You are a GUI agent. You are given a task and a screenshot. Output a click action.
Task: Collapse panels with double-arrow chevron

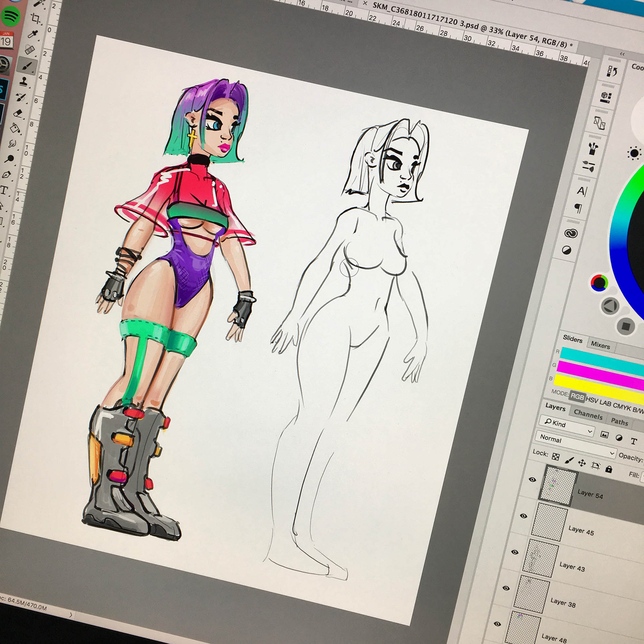click(x=622, y=54)
